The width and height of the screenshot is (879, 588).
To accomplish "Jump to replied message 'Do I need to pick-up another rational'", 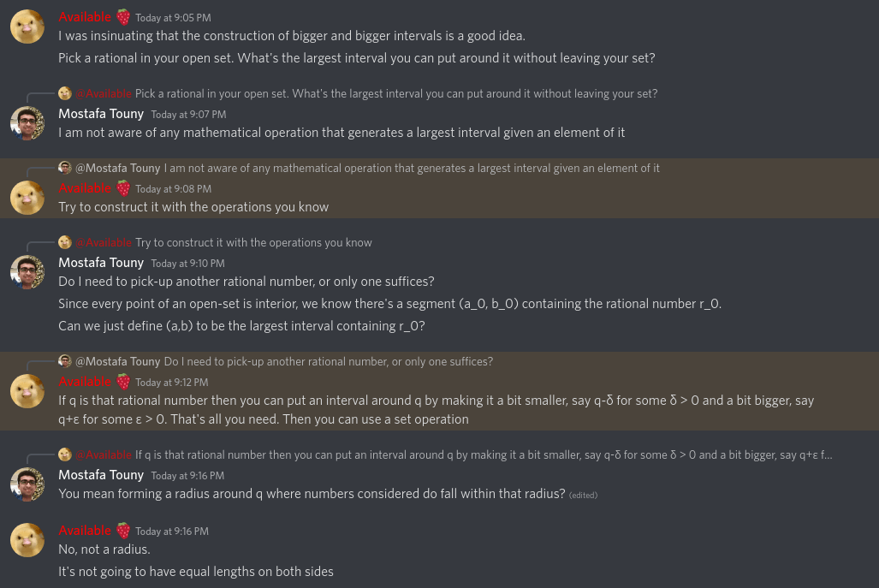I will 329,361.
